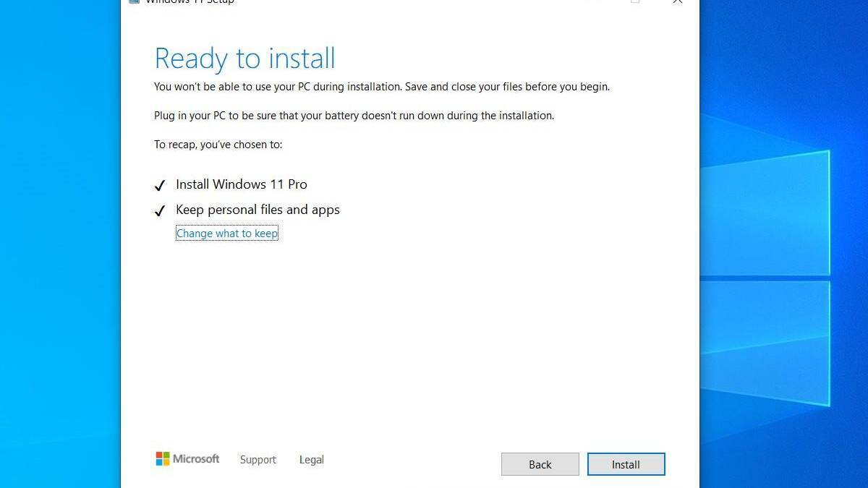This screenshot has width=868, height=488.
Task: Close the Windows 11 Setup window
Action: point(678,2)
